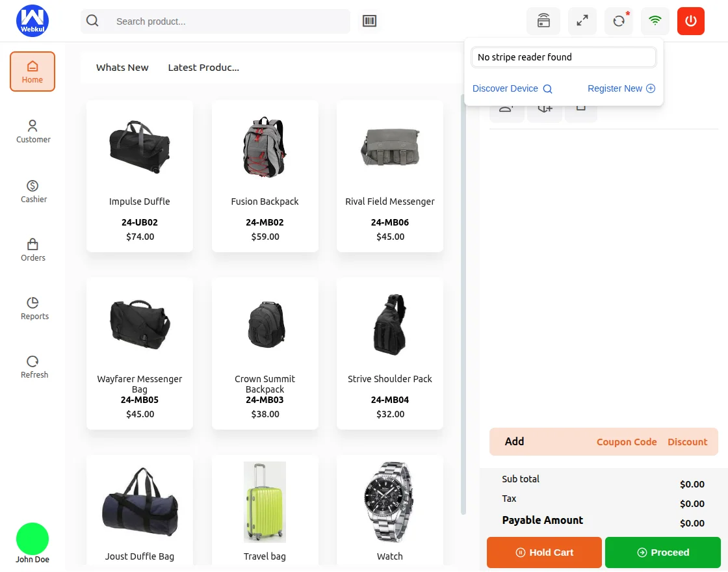Click the Discount link
Viewport: 728px width, 572px height.
(x=687, y=442)
